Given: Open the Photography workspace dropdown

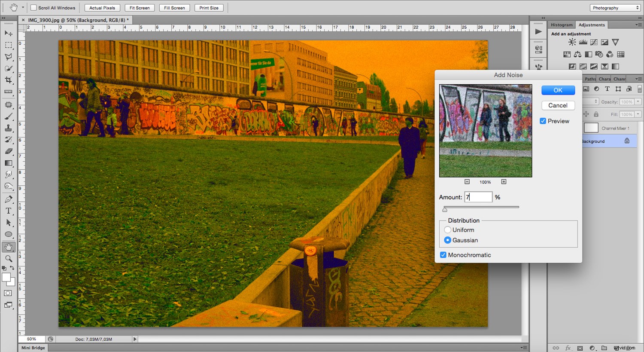Looking at the screenshot, I should coord(615,7).
